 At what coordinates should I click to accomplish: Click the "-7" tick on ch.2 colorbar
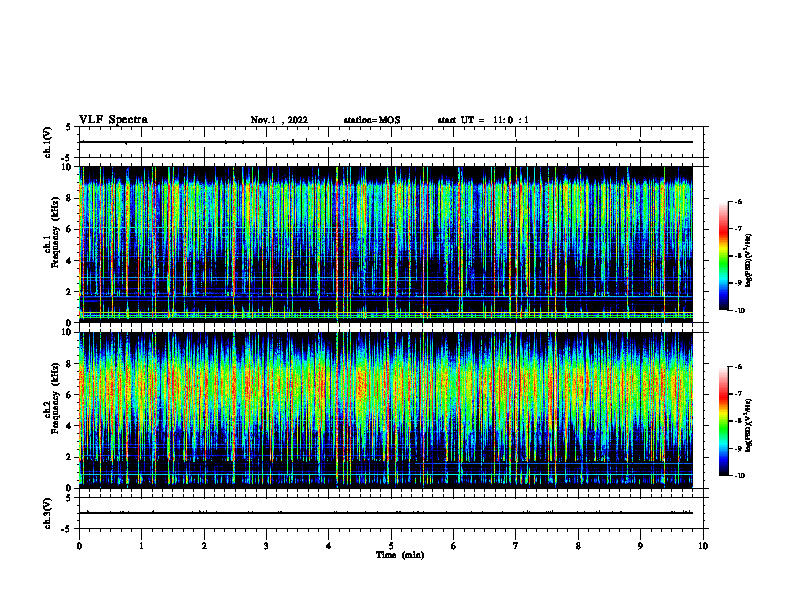pyautogui.click(x=738, y=394)
